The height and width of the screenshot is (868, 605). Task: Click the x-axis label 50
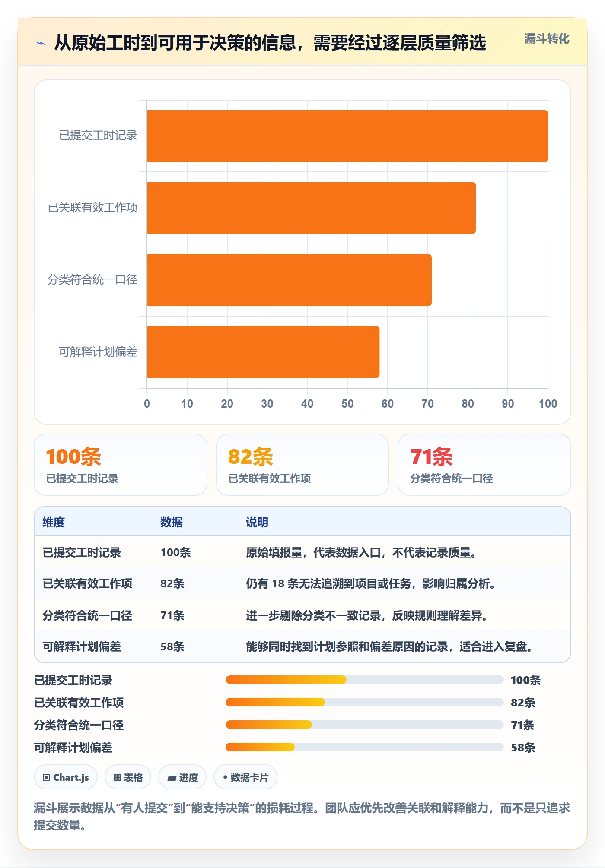(347, 404)
